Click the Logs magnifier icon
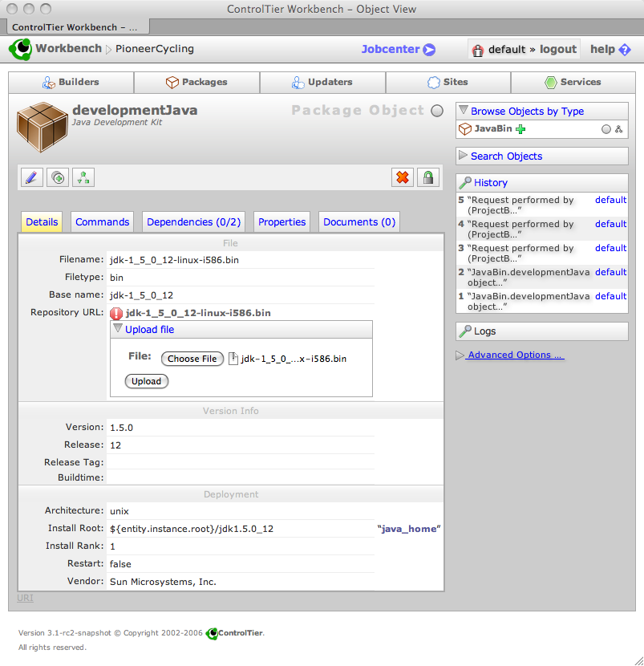644x666 pixels. [465, 331]
